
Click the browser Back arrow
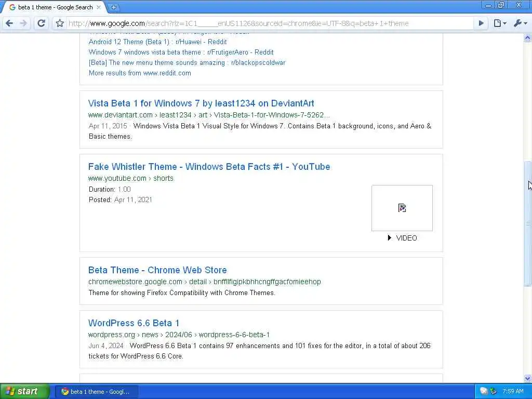point(9,23)
